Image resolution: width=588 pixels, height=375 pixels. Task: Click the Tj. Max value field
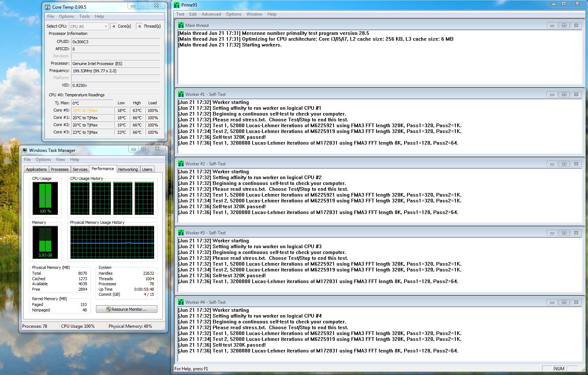[x=92, y=103]
